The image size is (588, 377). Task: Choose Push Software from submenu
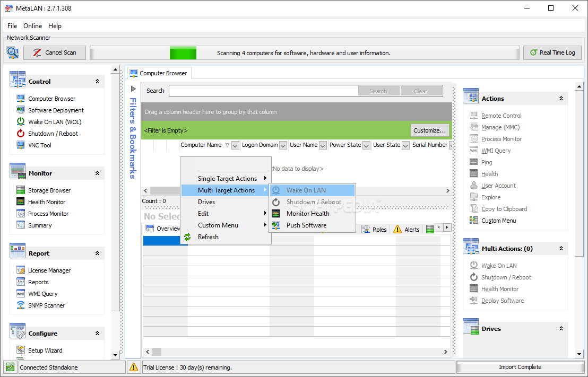click(x=313, y=225)
